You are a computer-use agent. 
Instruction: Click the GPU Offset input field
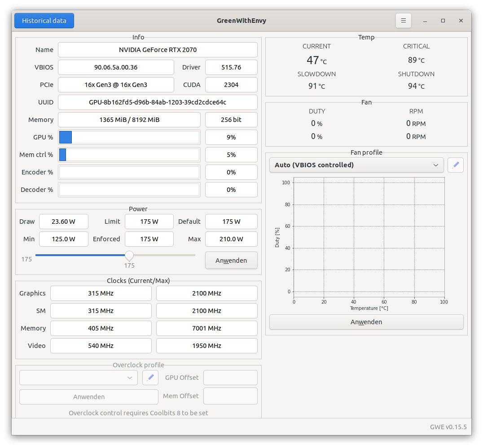[x=230, y=378]
